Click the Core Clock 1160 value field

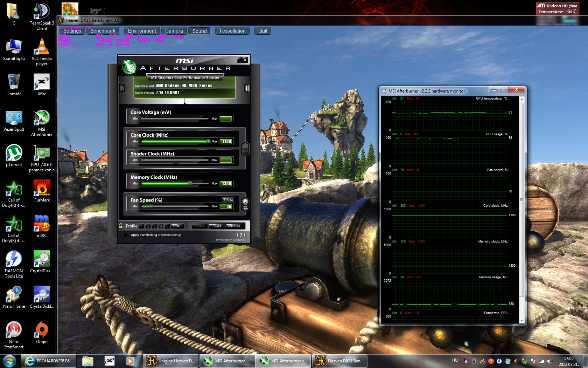click(226, 142)
